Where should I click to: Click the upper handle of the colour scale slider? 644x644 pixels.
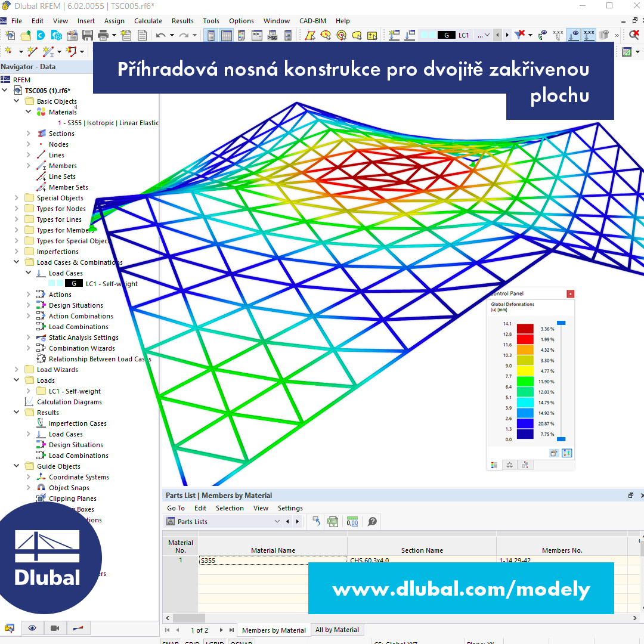tap(561, 323)
